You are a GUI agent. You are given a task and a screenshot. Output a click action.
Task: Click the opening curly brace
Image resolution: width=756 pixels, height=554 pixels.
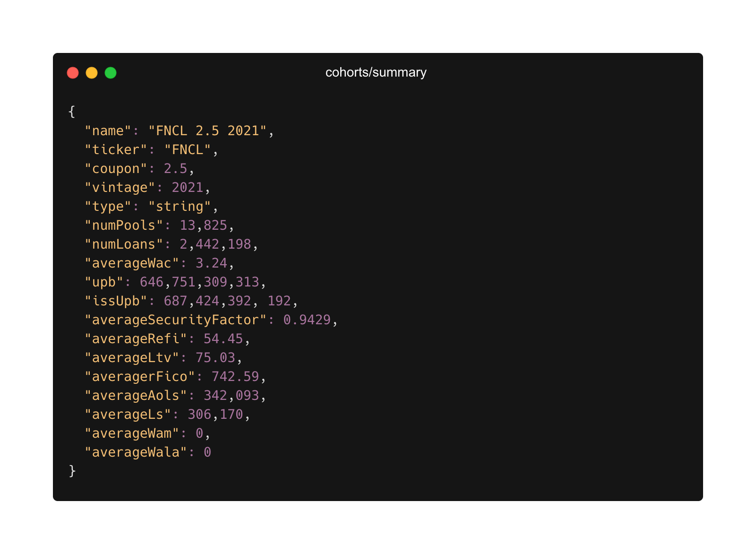tap(72, 112)
